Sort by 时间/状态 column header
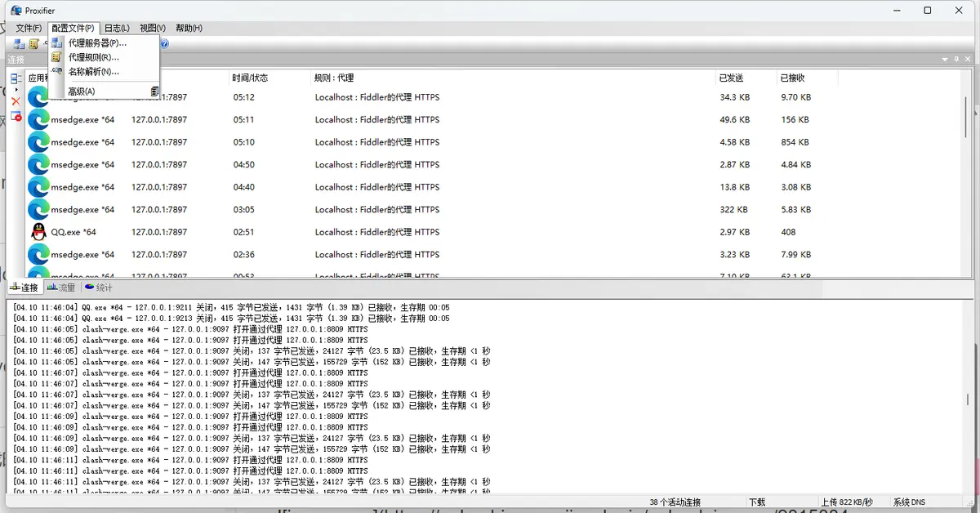This screenshot has height=513, width=980. click(x=269, y=78)
